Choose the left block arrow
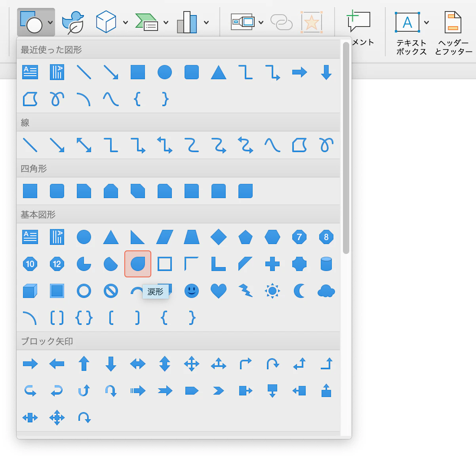The image size is (476, 462). (57, 364)
